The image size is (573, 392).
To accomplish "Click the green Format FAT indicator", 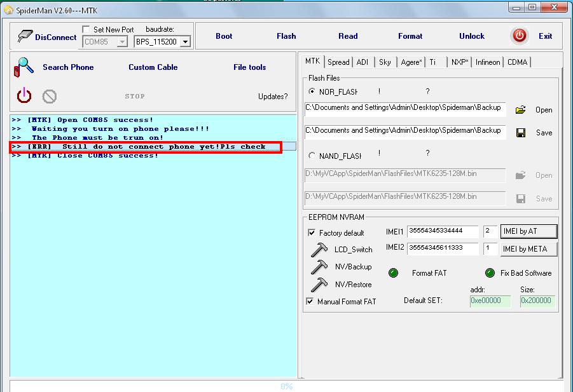I will 393,273.
